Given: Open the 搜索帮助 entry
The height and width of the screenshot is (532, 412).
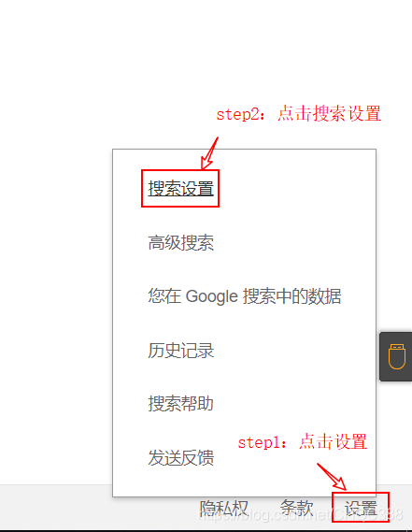Looking at the screenshot, I should point(180,403).
